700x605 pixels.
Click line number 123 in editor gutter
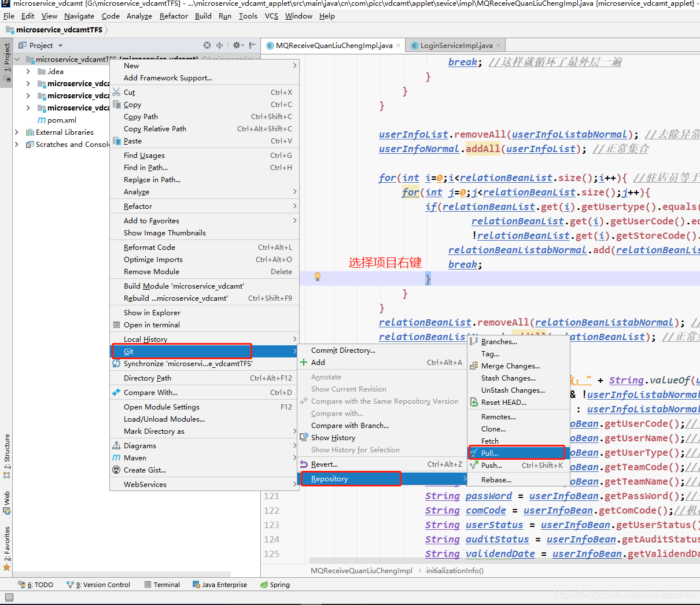click(x=271, y=525)
